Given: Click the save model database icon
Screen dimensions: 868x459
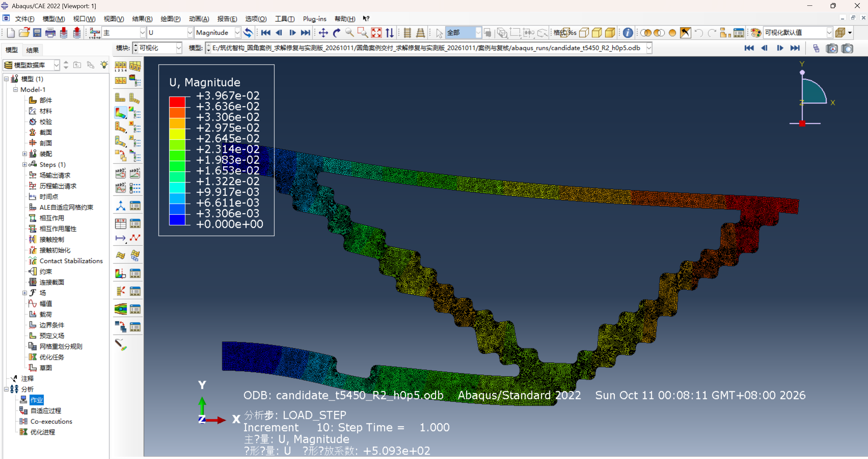Looking at the screenshot, I should (x=37, y=33).
